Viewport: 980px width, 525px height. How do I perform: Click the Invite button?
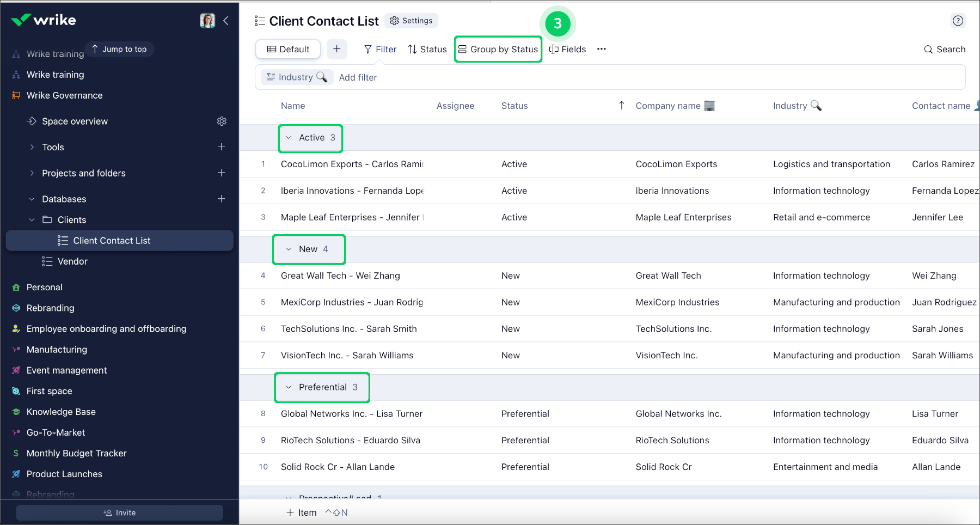click(119, 512)
